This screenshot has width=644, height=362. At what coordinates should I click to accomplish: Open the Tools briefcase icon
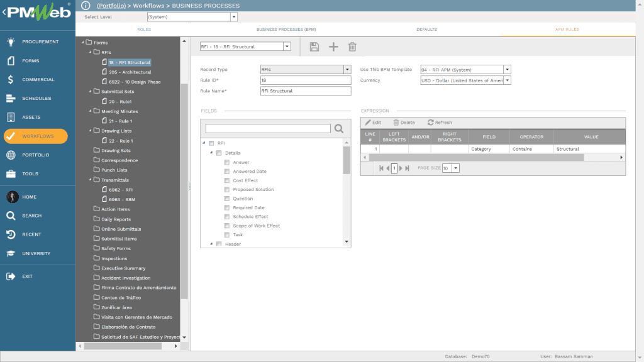pos(11,173)
